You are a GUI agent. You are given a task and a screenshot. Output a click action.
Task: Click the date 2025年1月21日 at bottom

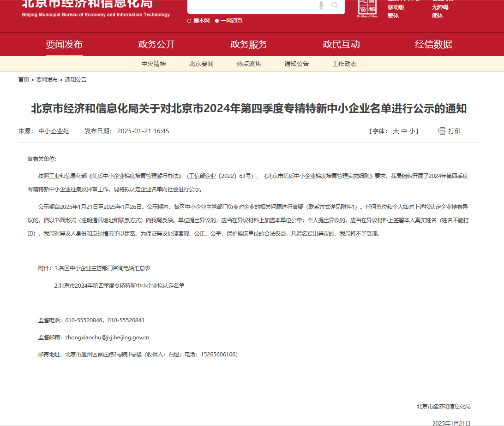451,423
